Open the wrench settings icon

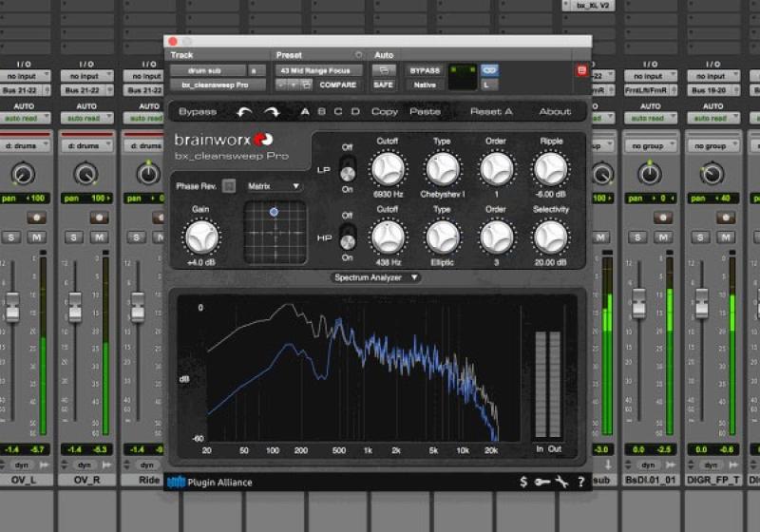click(x=561, y=482)
